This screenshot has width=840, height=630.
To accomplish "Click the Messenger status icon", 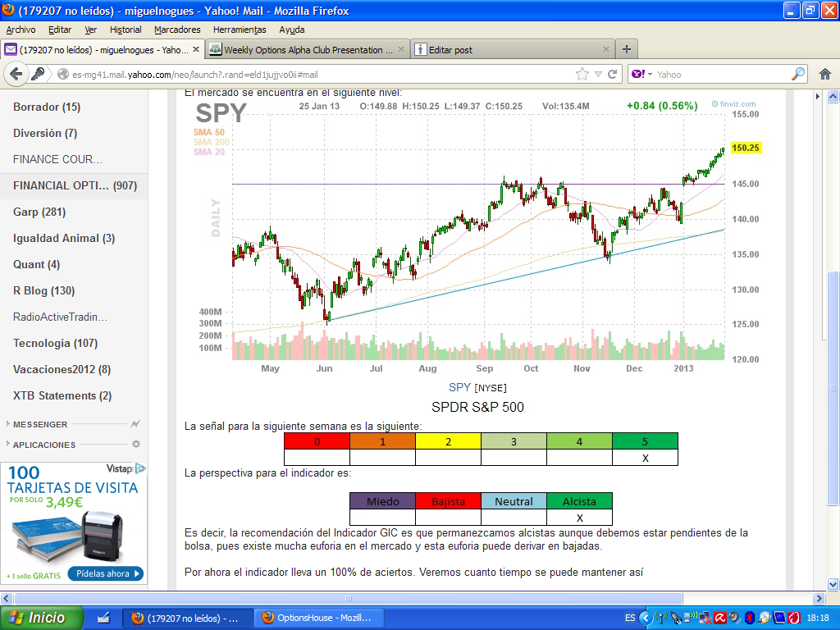I will 135,424.
